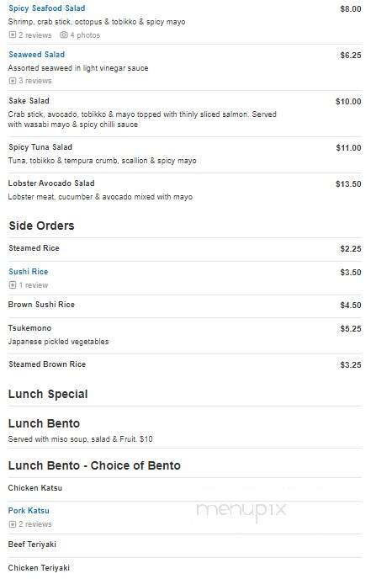Click the Side Orders section heading

pos(41,226)
